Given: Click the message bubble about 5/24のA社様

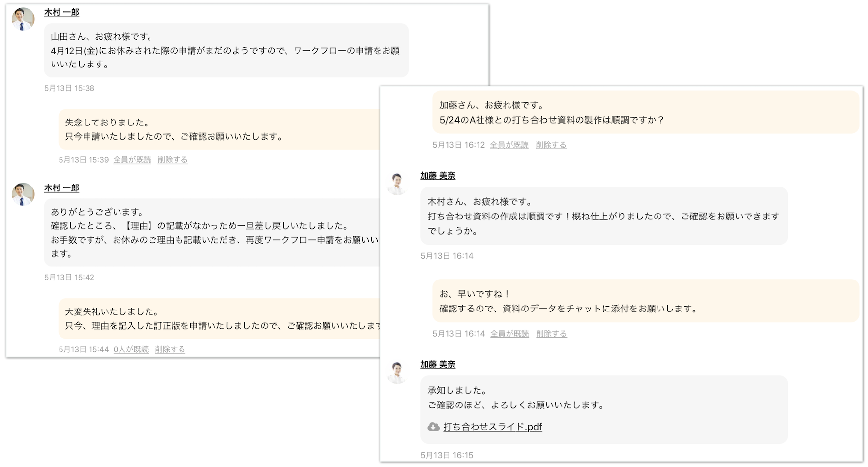Looking at the screenshot, I should pos(645,112).
